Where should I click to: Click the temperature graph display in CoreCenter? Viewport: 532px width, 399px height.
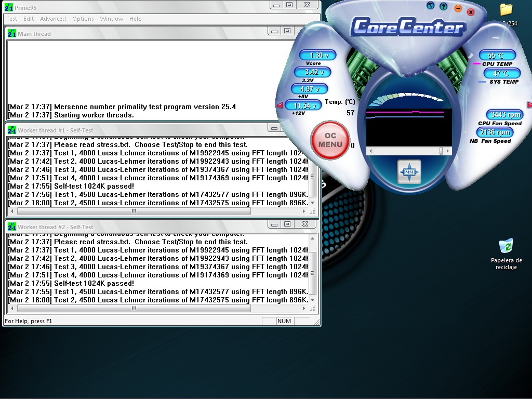click(409, 128)
